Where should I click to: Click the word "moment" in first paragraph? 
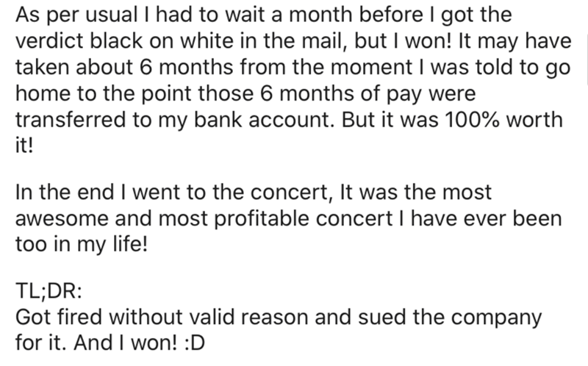point(371,68)
